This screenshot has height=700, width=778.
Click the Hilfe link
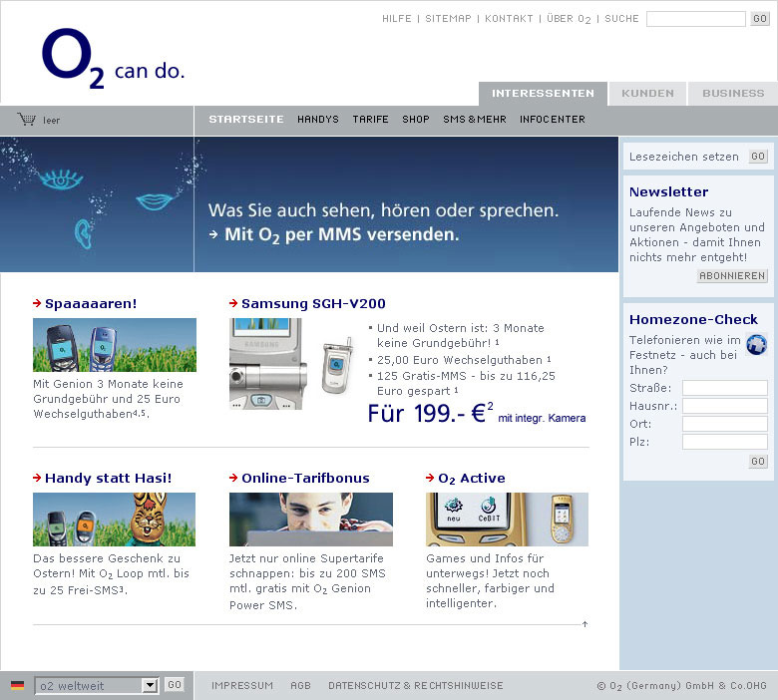pyautogui.click(x=396, y=19)
